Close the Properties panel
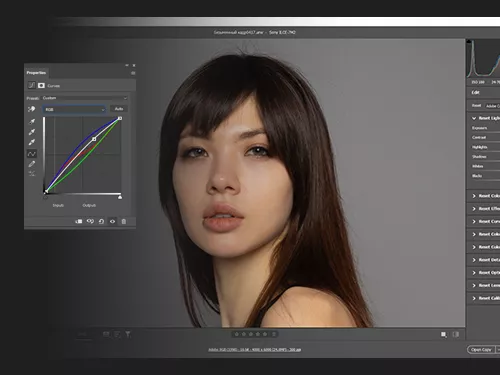500x375 pixels. 134,65
